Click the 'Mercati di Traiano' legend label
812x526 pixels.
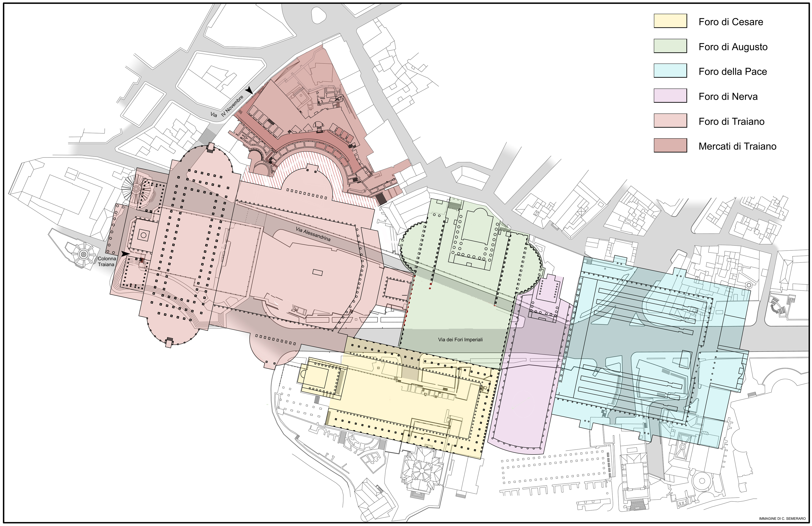[737, 146]
